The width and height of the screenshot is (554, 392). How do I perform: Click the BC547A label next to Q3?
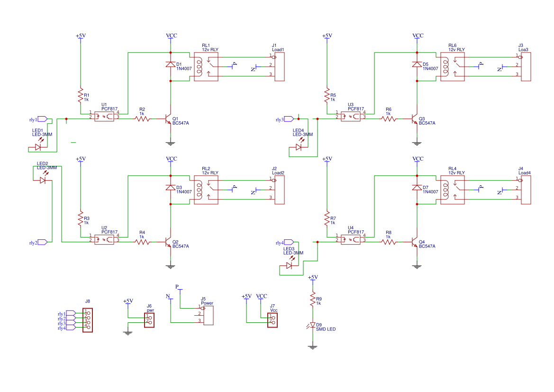(427, 123)
